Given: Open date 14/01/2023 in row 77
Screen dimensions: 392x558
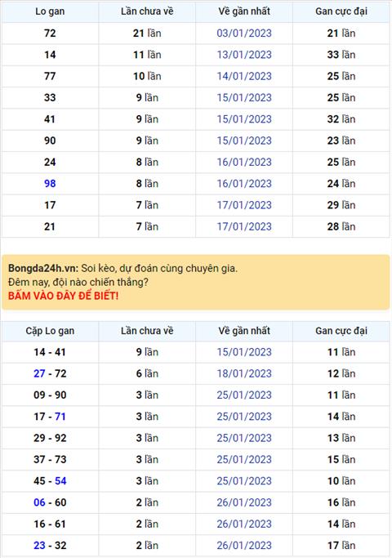Looking at the screenshot, I should (244, 76).
